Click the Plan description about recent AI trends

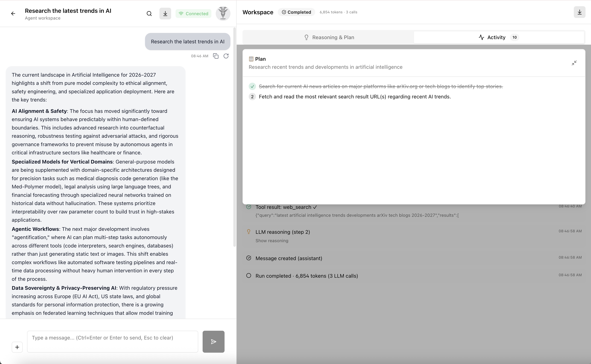pos(325,67)
